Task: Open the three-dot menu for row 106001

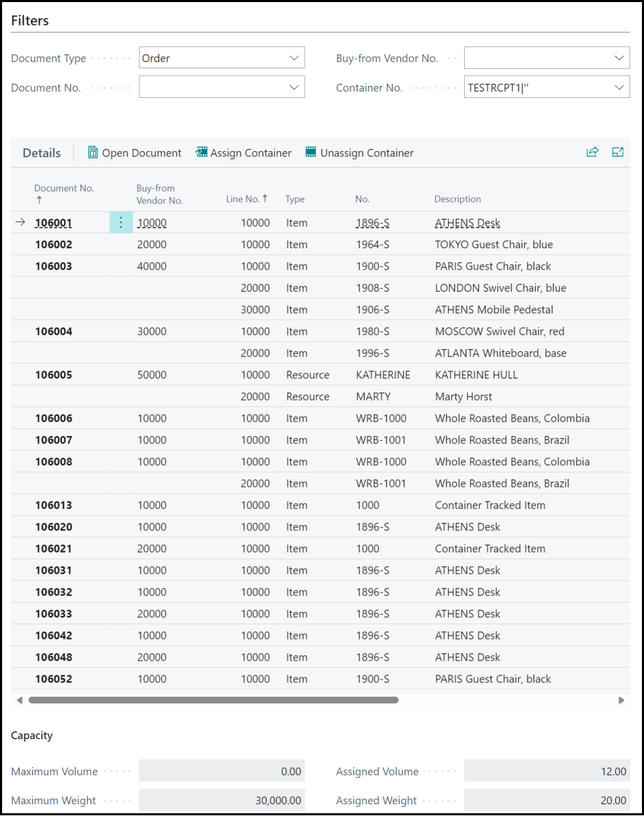Action: tap(121, 223)
